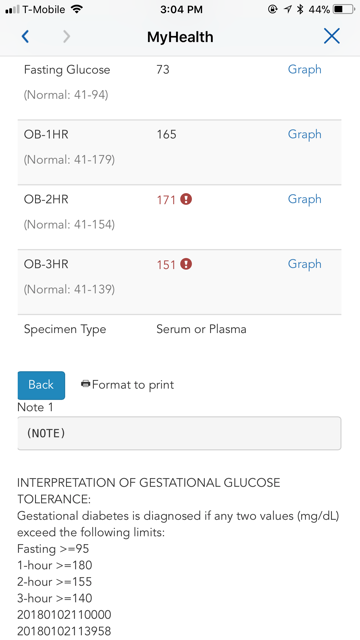The height and width of the screenshot is (640, 360).
Task: Open Graph for OB-1HR result
Action: click(x=304, y=134)
